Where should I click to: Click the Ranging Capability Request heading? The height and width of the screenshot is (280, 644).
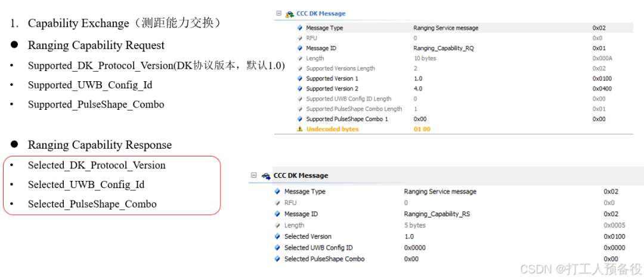(96, 45)
